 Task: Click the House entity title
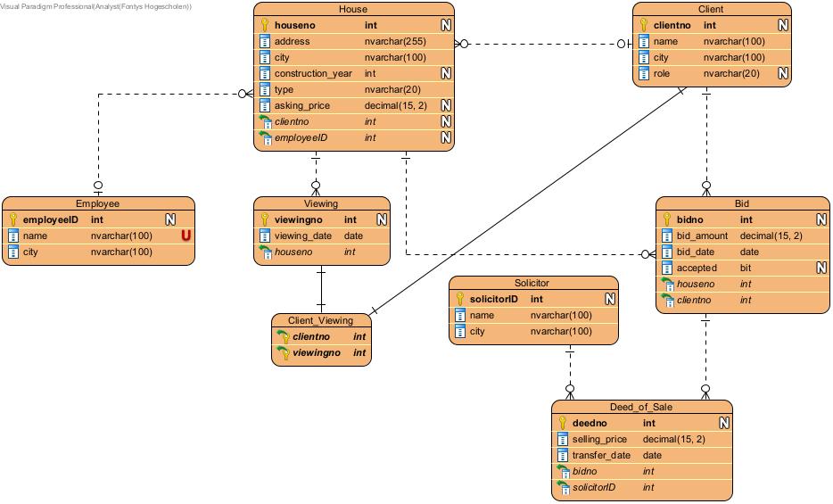(x=353, y=10)
